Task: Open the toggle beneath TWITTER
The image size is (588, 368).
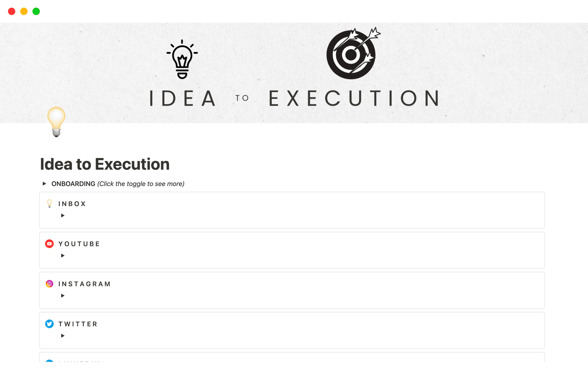Action: tap(63, 336)
